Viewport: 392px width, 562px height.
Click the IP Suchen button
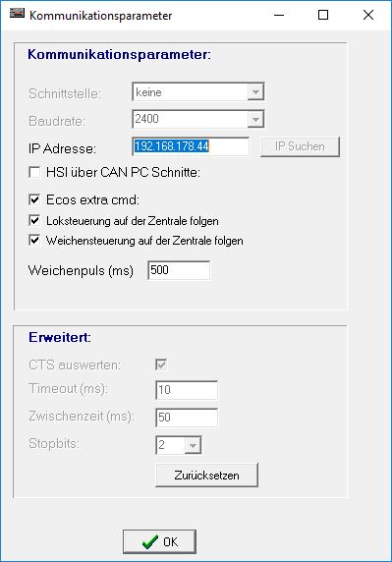click(x=300, y=146)
